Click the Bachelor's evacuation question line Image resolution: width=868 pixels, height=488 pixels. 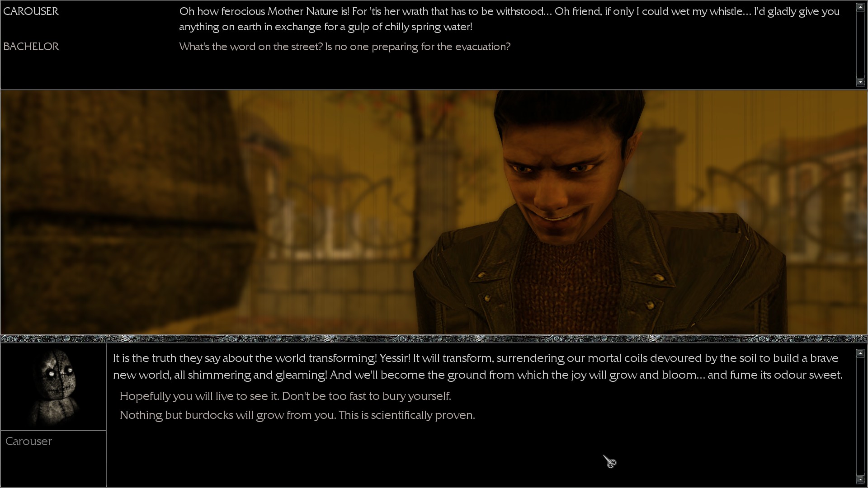(x=344, y=47)
